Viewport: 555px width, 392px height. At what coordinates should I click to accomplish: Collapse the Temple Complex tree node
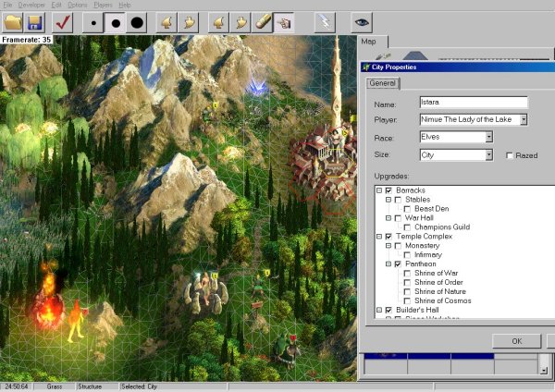coord(379,237)
